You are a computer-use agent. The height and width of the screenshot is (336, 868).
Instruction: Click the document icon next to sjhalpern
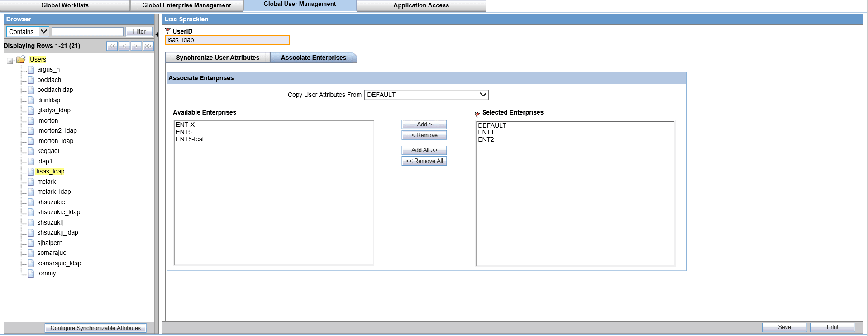pos(31,243)
